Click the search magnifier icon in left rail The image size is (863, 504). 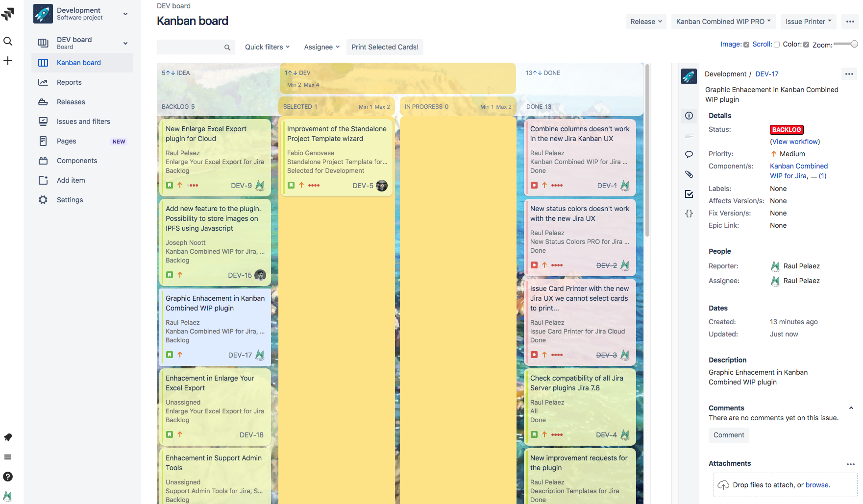click(x=8, y=41)
